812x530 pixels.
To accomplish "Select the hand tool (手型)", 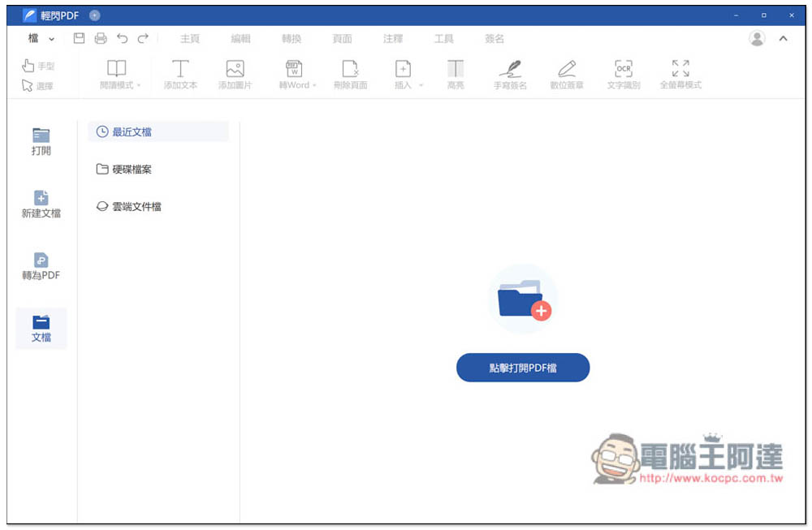I will point(38,66).
